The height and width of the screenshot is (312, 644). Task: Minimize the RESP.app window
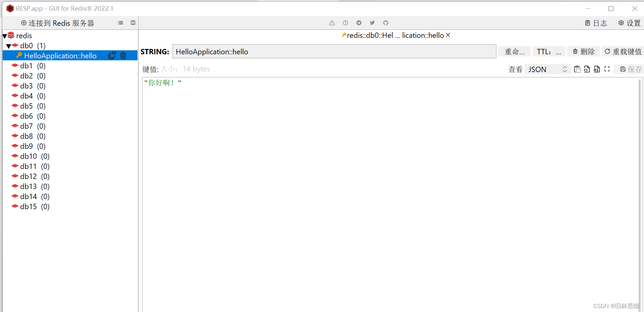588,8
